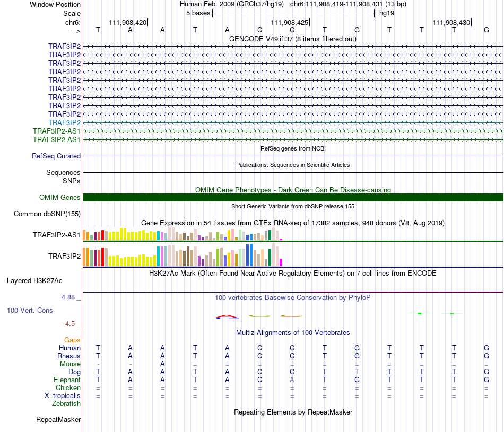The height and width of the screenshot is (432, 504).
Task: Click RefSeq genes from NCBI title
Action: [293, 148]
